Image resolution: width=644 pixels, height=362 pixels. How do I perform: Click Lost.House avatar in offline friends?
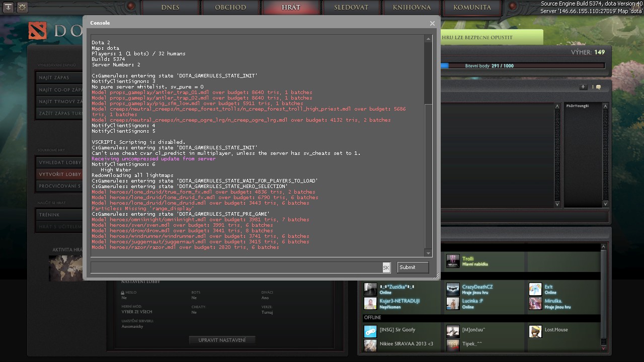[x=535, y=331]
